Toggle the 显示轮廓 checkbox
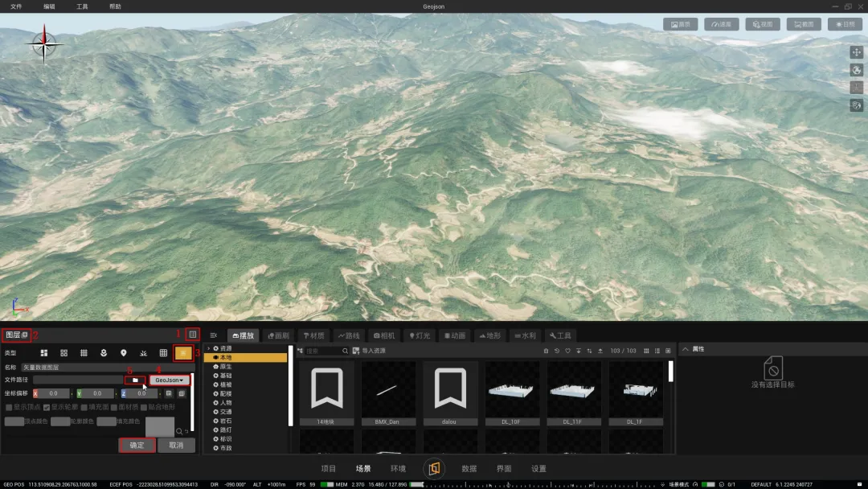This screenshot has width=868, height=489. pos(46,407)
